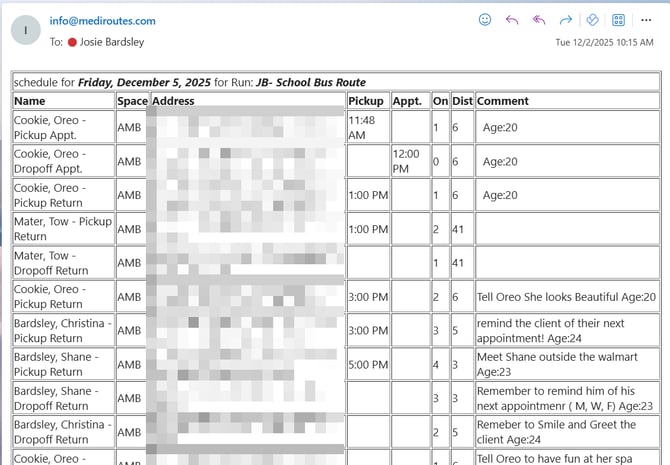Click the sender avatar circle

tap(25, 30)
